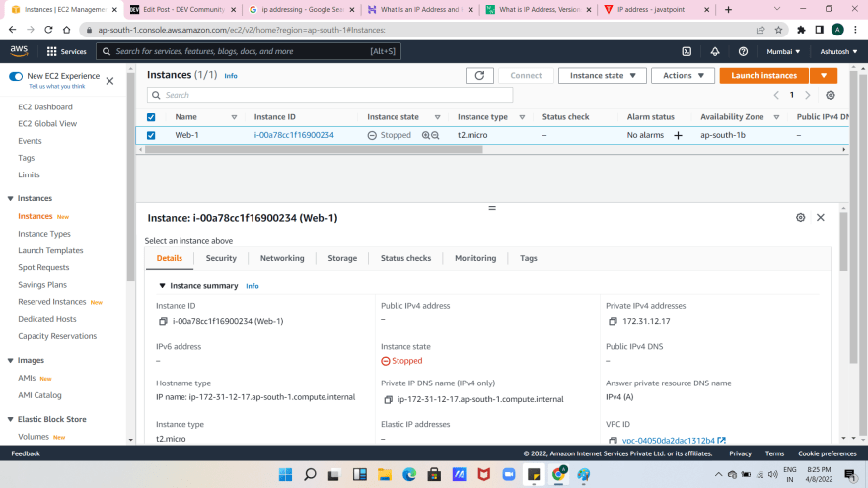Collapse Elastic Block Store section
Viewport: 868px width, 488px height.
click(x=10, y=419)
